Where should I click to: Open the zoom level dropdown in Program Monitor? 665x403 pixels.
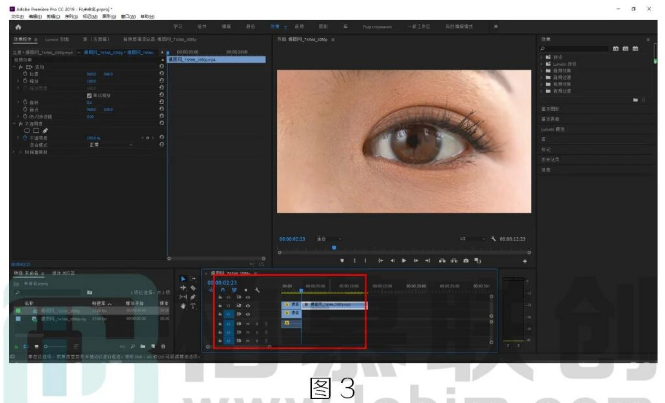tap(327, 239)
